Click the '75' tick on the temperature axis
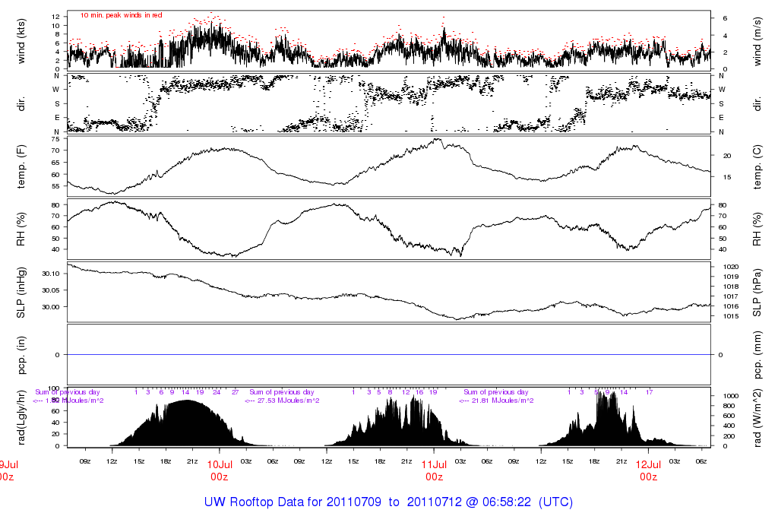 55,139
